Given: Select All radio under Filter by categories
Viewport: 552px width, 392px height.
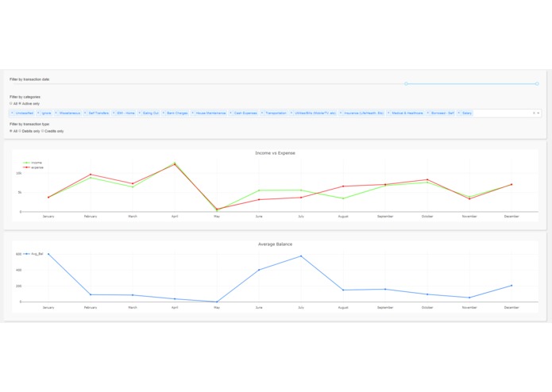Looking at the screenshot, I should click(x=11, y=104).
